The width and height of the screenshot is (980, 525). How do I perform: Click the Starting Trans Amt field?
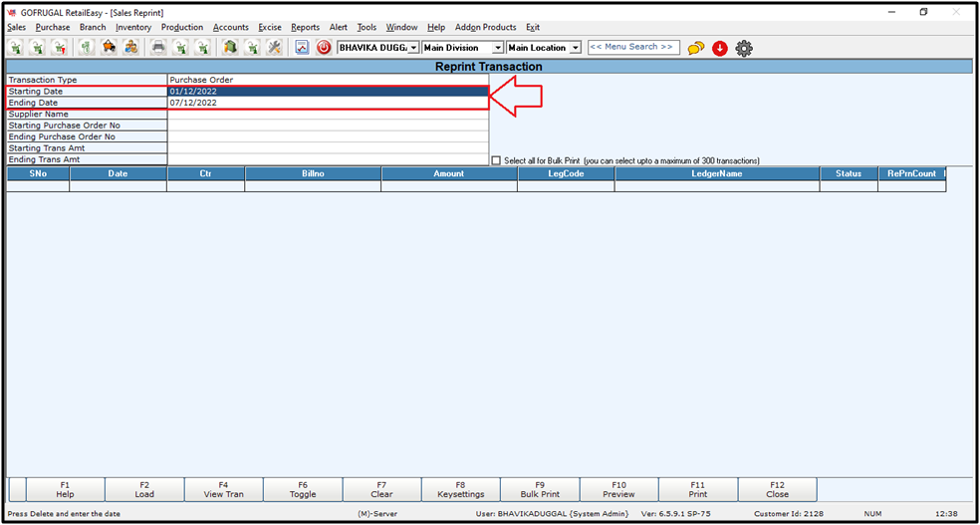pos(328,148)
